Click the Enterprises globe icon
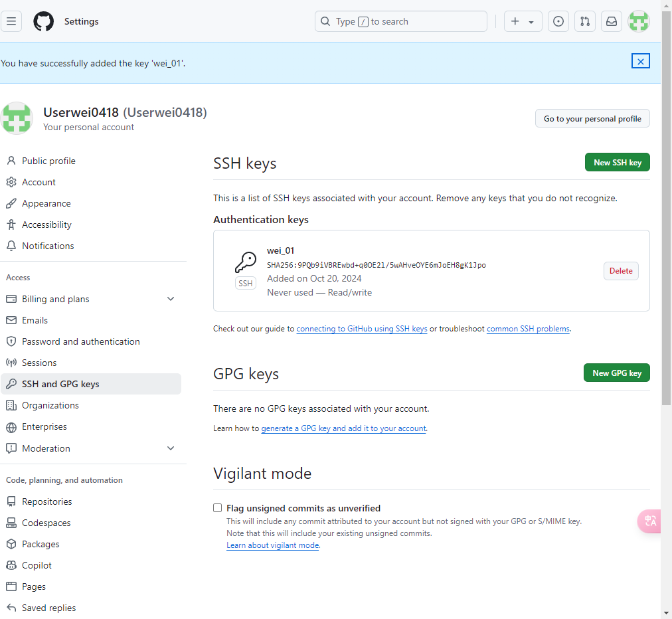The height and width of the screenshot is (619, 672). (x=11, y=427)
